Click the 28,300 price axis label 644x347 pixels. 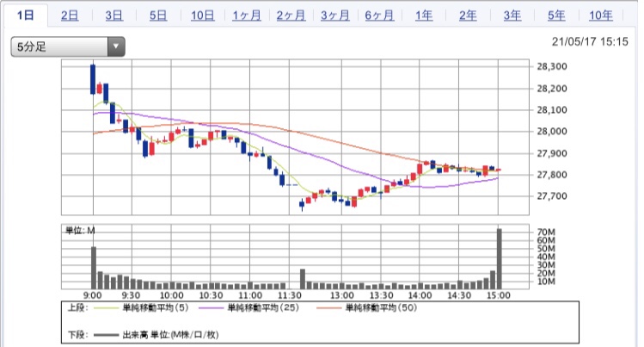pyautogui.click(x=552, y=66)
